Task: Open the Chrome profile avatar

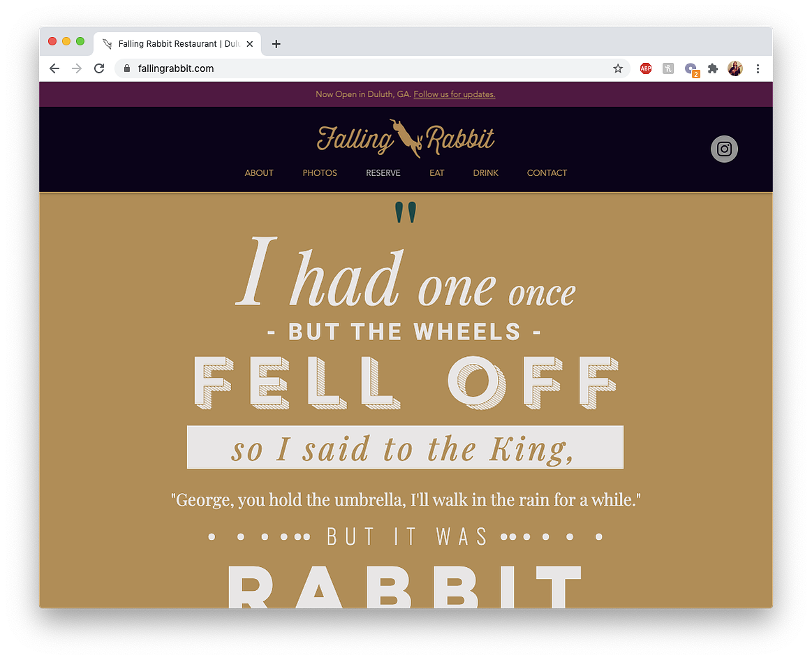Action: [735, 68]
